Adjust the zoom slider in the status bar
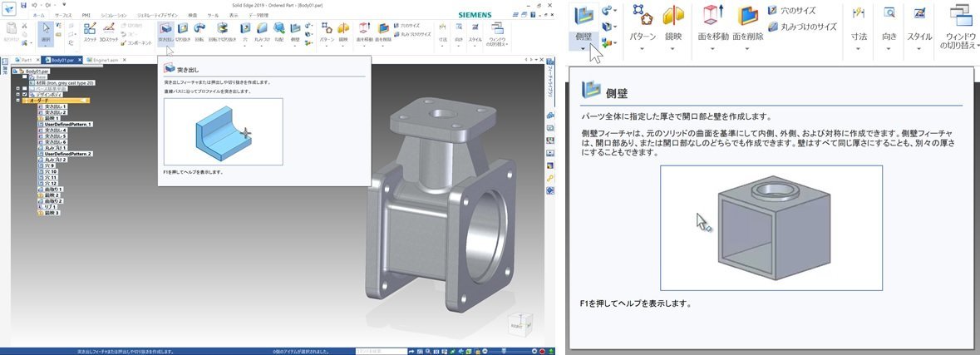This screenshot has height=355, width=980. coord(504,351)
